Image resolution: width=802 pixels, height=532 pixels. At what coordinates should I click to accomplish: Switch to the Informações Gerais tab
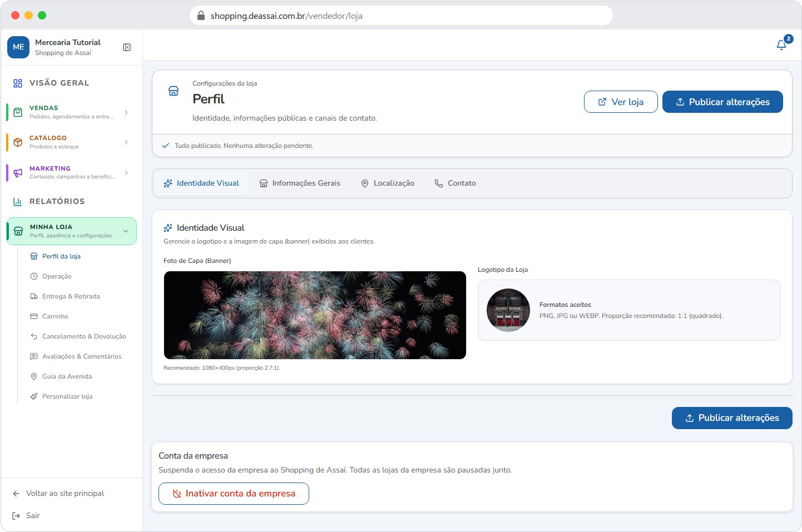[x=300, y=183]
